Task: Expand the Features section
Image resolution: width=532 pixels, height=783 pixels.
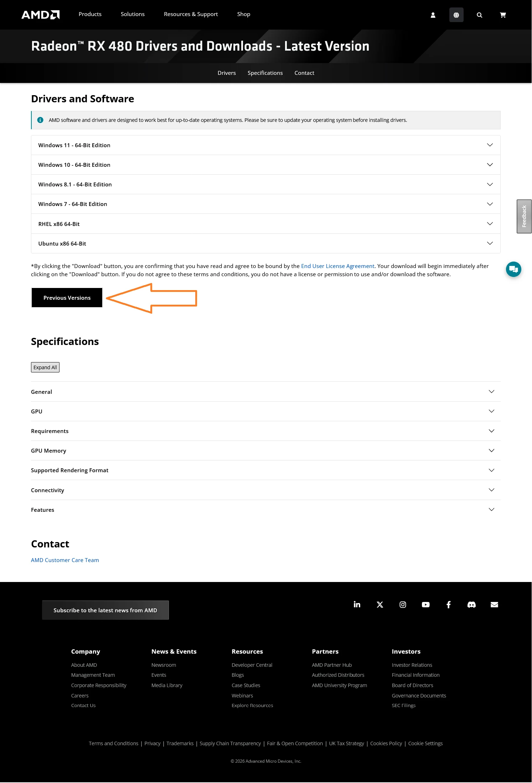Action: tap(266, 510)
